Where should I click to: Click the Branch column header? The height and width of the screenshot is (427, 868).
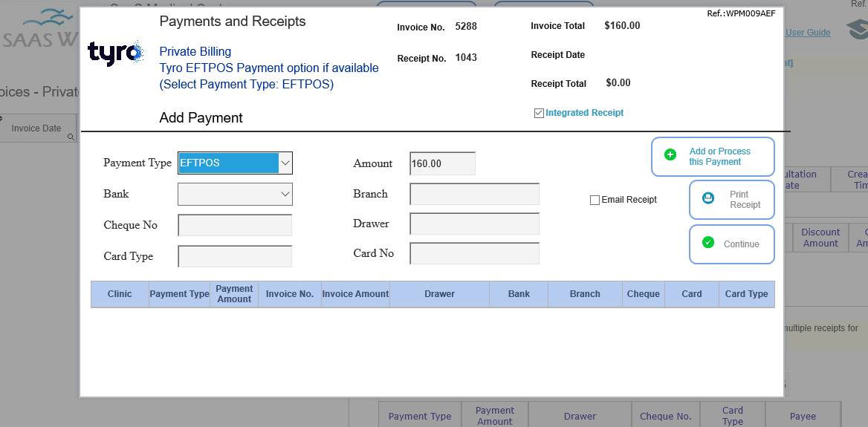click(585, 294)
